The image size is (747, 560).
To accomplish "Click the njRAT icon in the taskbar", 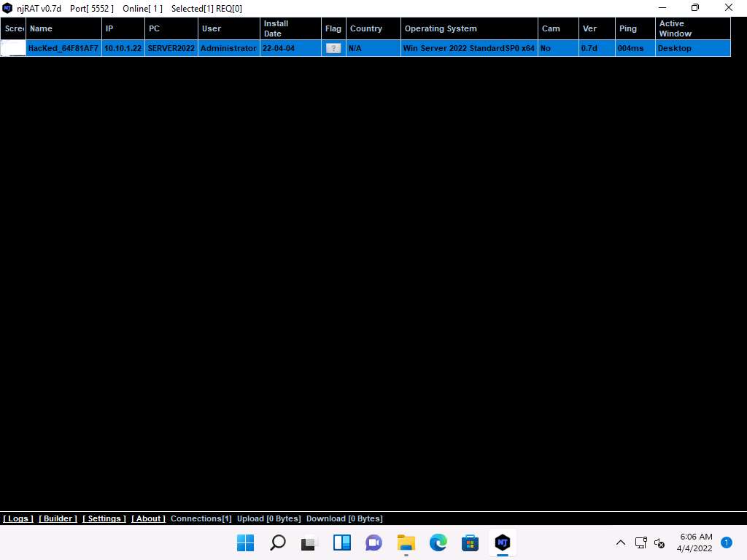I will click(x=502, y=542).
